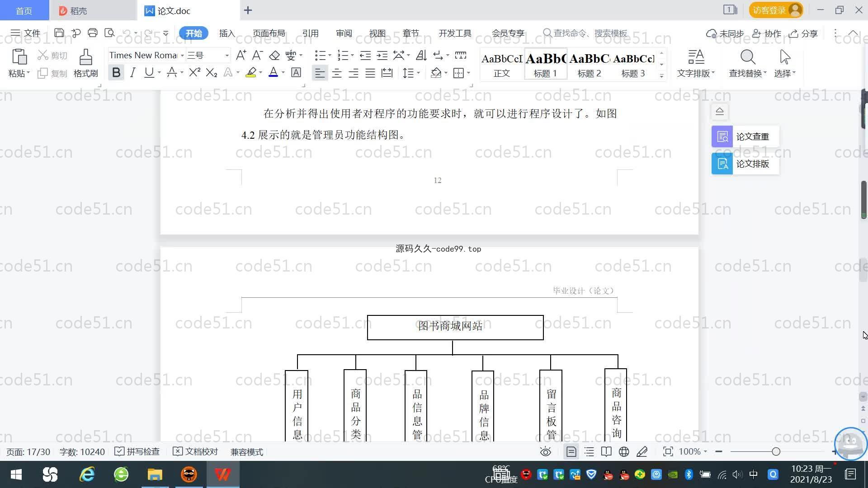Apply the font color swatch
Image resolution: width=868 pixels, height=488 pixels.
[x=274, y=72]
